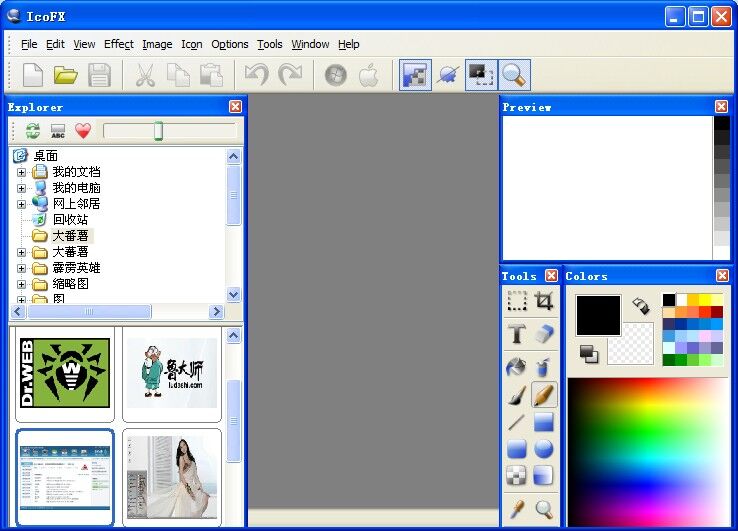The image size is (738, 531).
Task: Expand the 我的文档 tree node
Action: pyautogui.click(x=22, y=172)
